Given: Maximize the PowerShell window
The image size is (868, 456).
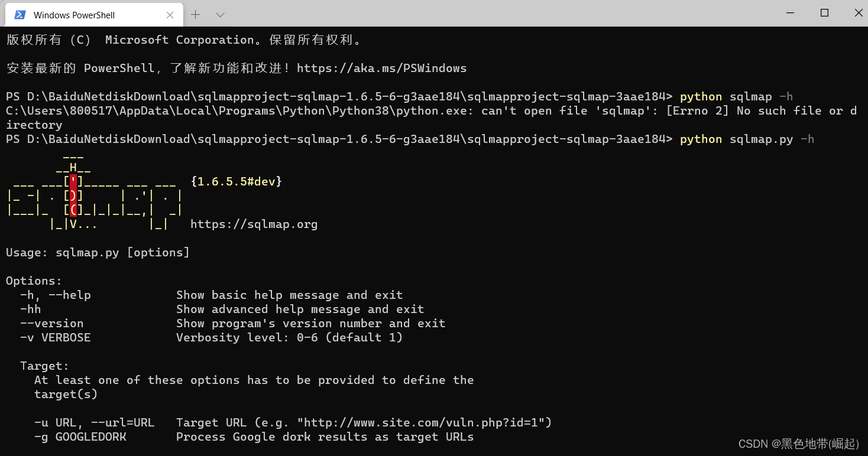Looking at the screenshot, I should [824, 12].
